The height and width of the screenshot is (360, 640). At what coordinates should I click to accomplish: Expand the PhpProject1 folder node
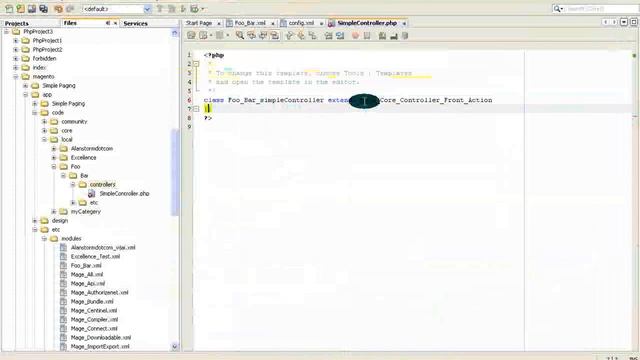click(x=16, y=40)
